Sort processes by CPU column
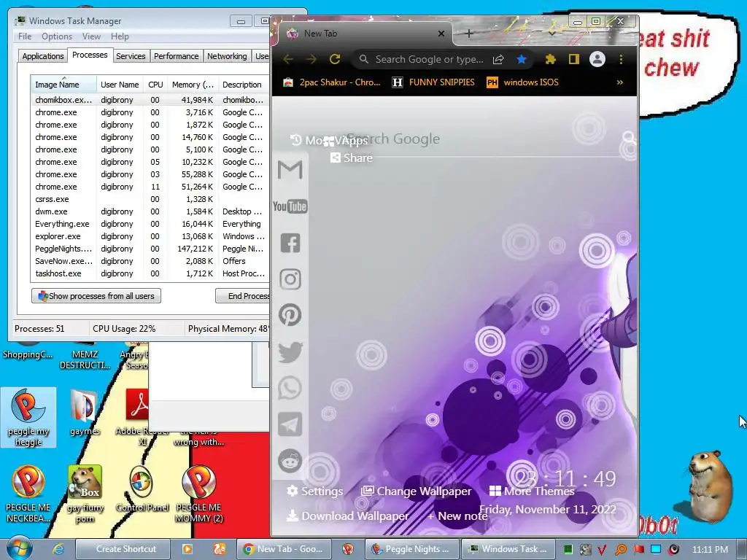 [155, 85]
